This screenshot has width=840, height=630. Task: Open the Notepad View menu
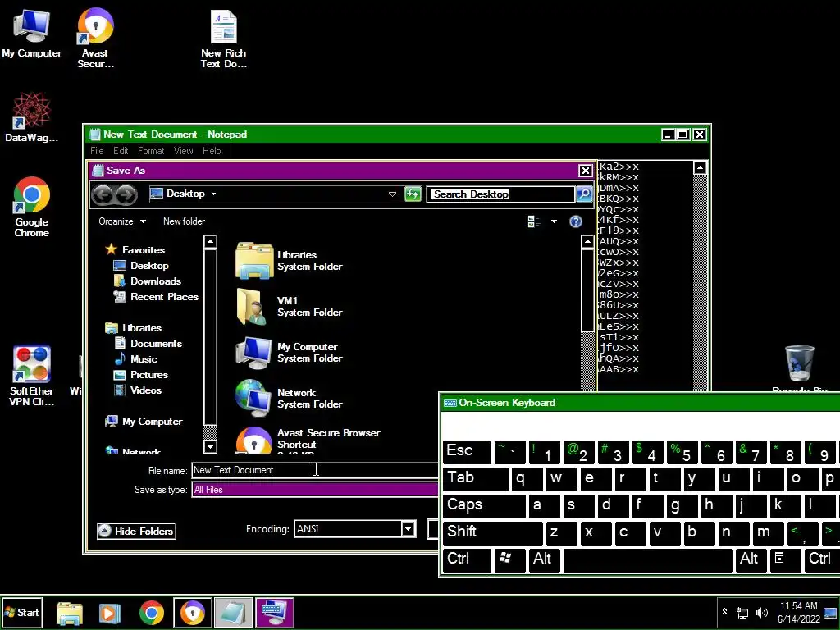[x=183, y=151]
